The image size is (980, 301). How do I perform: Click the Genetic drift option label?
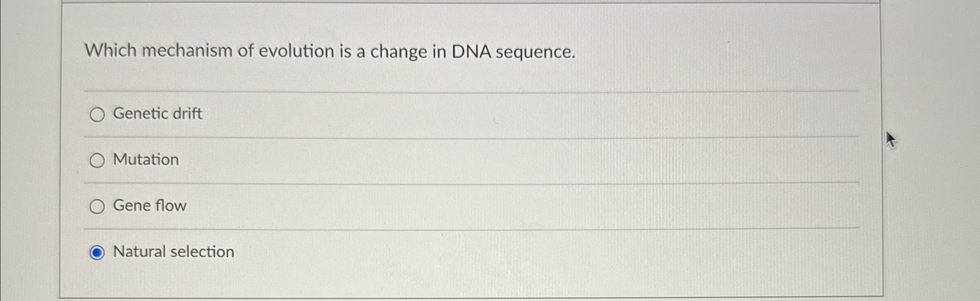click(157, 114)
